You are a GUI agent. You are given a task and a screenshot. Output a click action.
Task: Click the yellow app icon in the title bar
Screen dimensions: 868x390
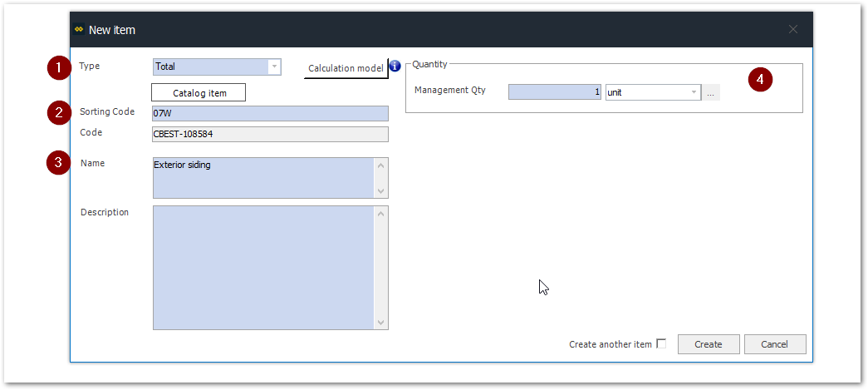pos(79,29)
